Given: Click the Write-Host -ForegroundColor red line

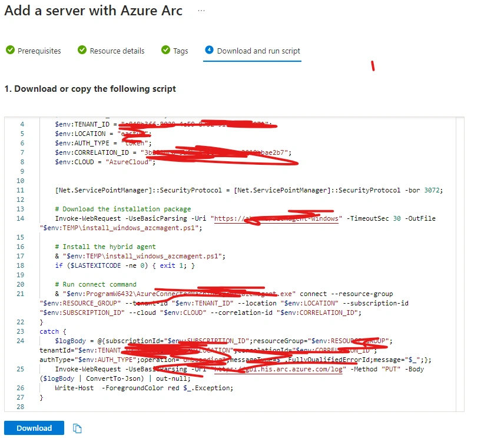Looking at the screenshot, I should tap(144, 388).
